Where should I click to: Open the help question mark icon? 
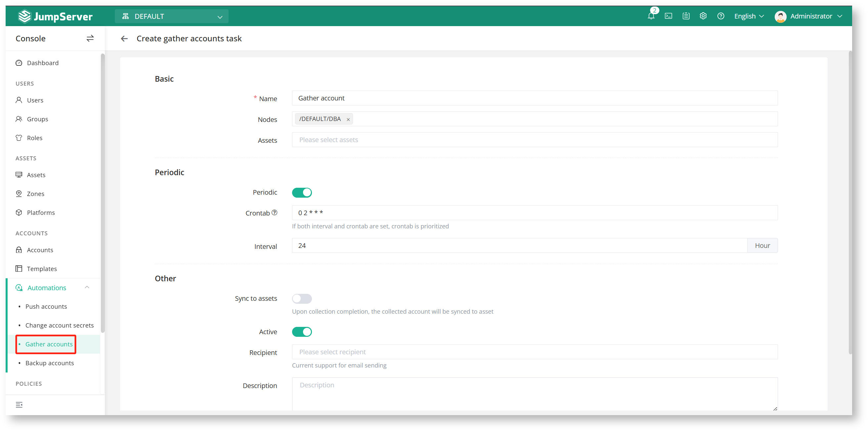tap(720, 16)
